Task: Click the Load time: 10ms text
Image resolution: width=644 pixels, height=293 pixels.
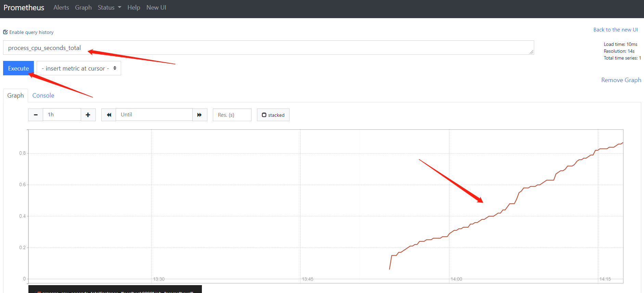Action: [x=620, y=44]
